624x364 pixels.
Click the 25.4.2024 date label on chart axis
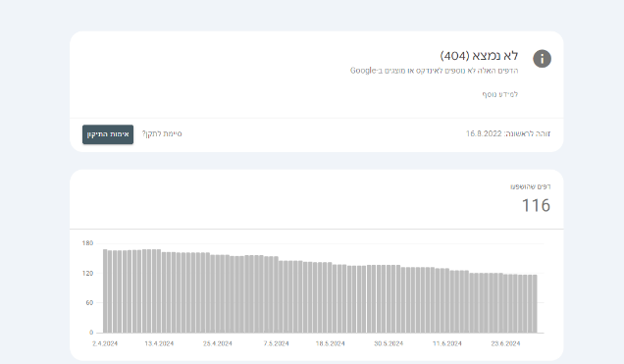[x=217, y=343]
